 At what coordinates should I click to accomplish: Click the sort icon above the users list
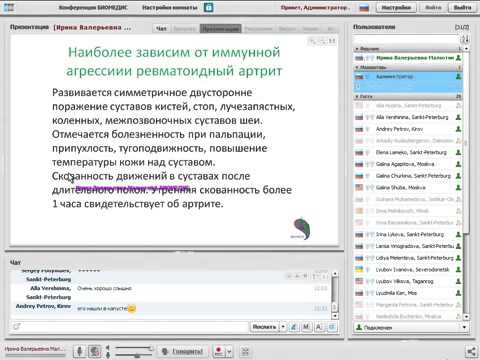pos(465,39)
